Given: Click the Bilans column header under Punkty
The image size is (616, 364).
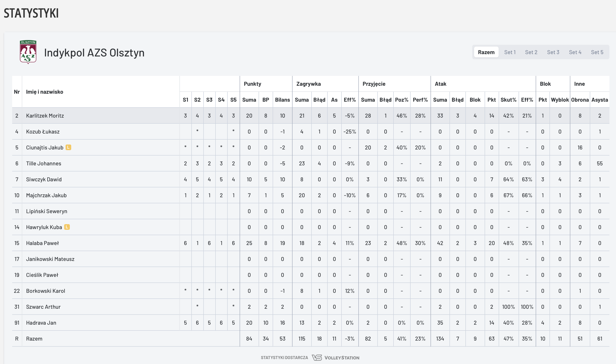Looking at the screenshot, I should 282,100.
